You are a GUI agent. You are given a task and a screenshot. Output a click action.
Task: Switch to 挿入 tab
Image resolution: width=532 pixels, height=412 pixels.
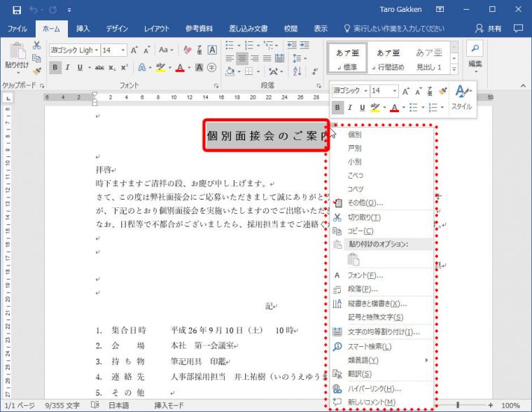[83, 29]
